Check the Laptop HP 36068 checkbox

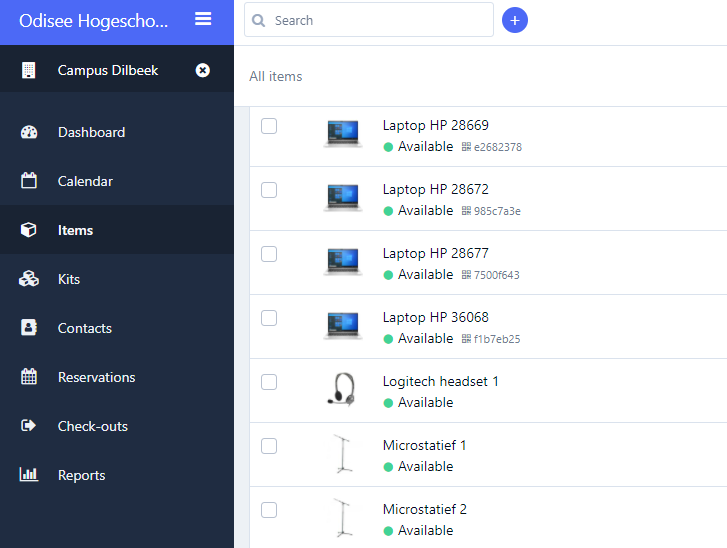tap(269, 318)
